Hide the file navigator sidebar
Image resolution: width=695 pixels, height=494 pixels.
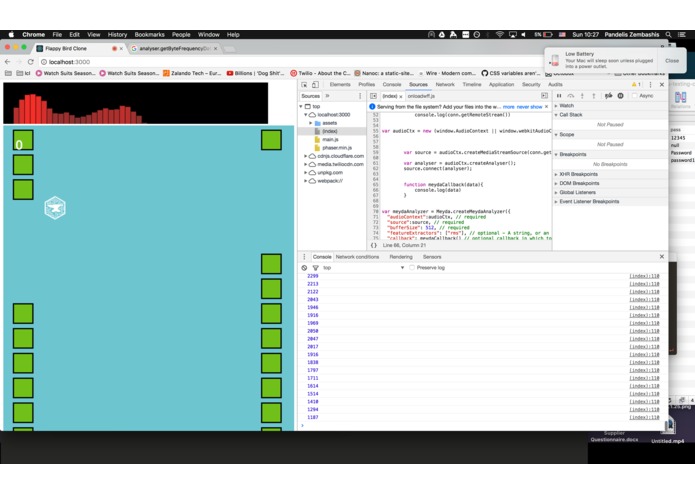click(373, 96)
